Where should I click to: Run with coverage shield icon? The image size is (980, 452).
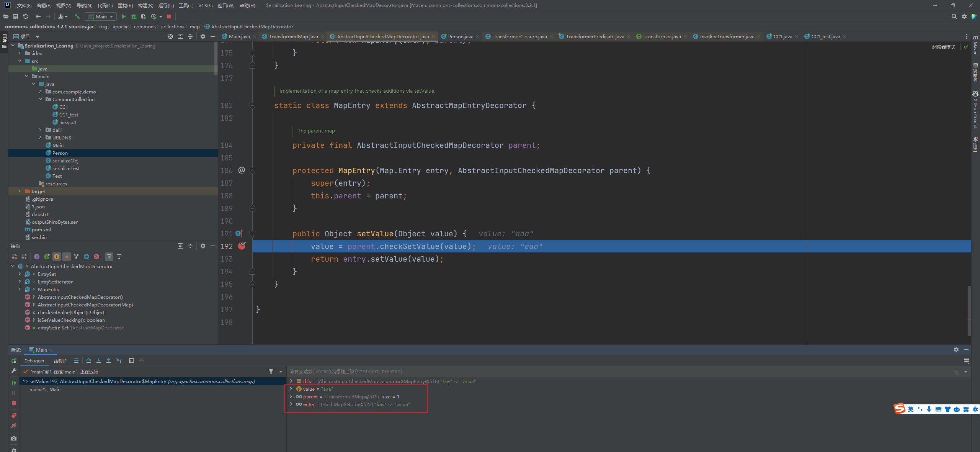pyautogui.click(x=144, y=16)
